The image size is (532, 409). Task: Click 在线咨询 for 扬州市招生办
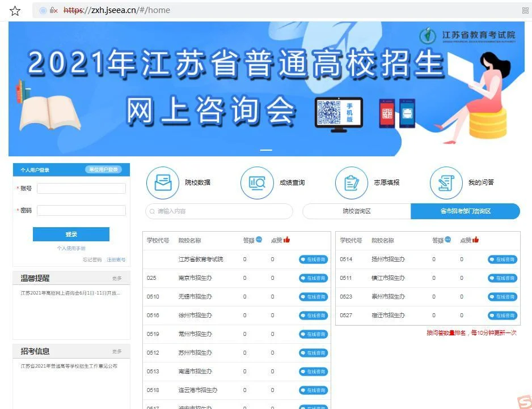coord(503,259)
